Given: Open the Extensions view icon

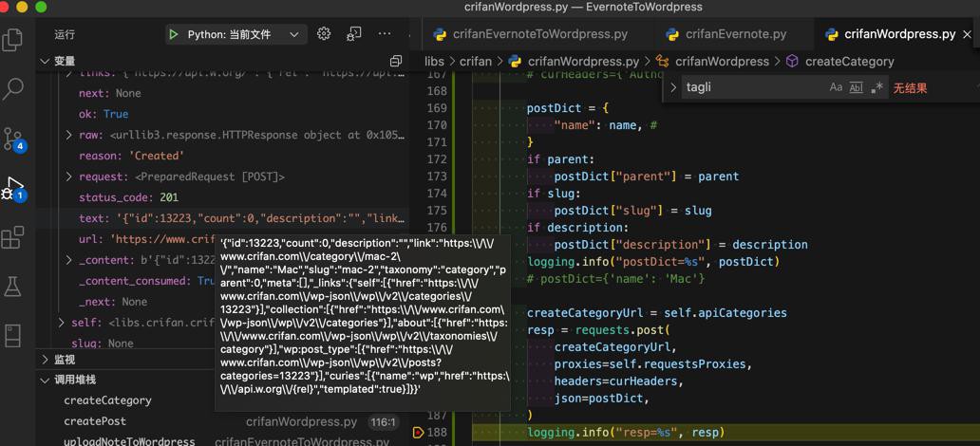Looking at the screenshot, I should click(x=12, y=238).
